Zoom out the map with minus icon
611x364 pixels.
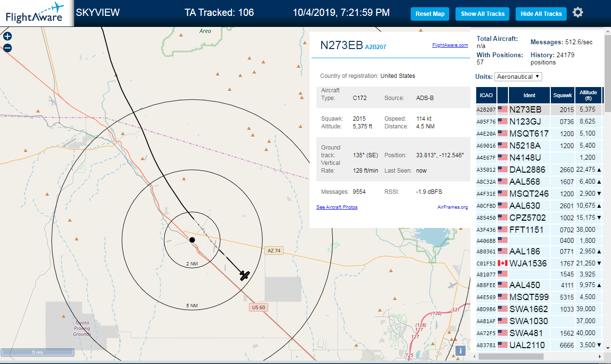pyautogui.click(x=7, y=48)
